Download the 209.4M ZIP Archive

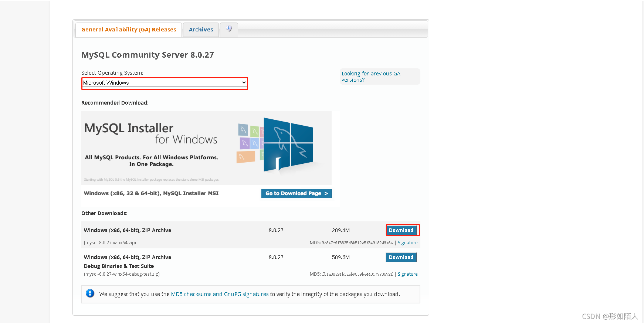[401, 230]
